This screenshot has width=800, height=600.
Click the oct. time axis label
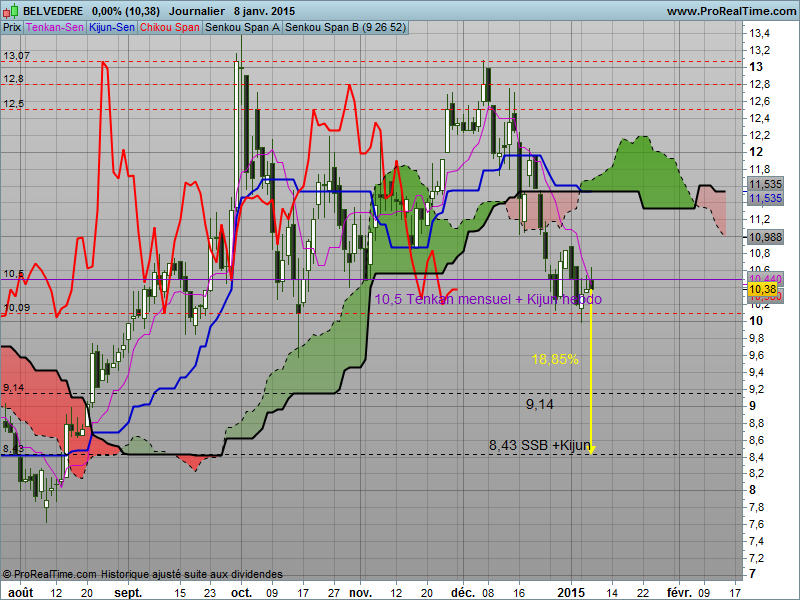tap(241, 592)
